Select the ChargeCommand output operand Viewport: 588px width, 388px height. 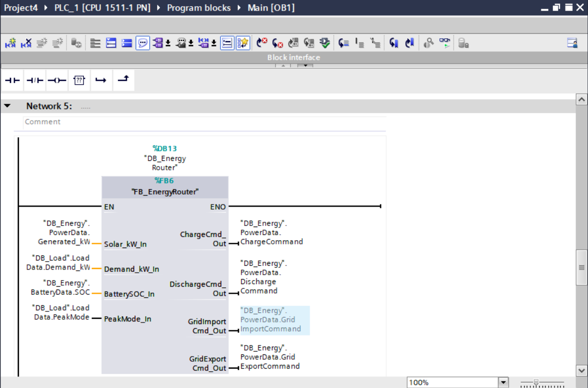[x=272, y=233]
